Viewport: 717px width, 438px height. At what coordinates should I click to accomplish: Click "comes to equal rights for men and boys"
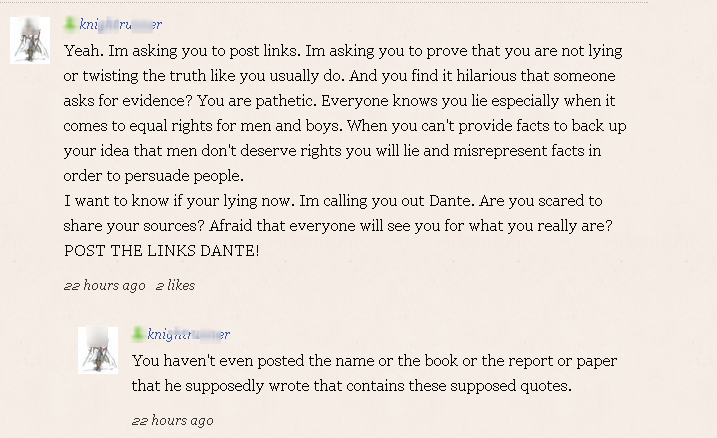click(x=203, y=126)
